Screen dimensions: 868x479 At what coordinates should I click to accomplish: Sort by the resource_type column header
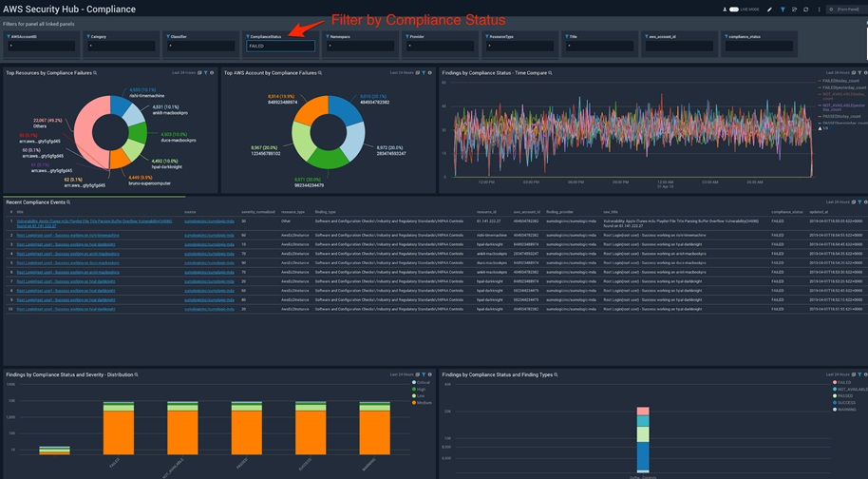292,212
